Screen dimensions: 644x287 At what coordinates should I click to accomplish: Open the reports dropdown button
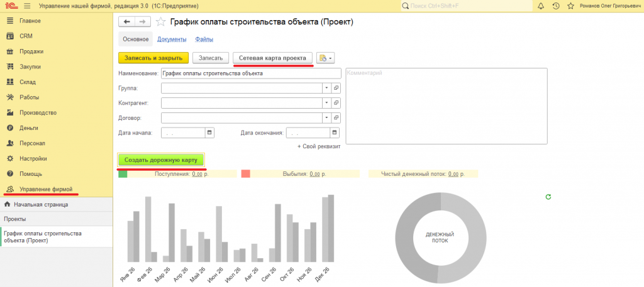point(325,58)
